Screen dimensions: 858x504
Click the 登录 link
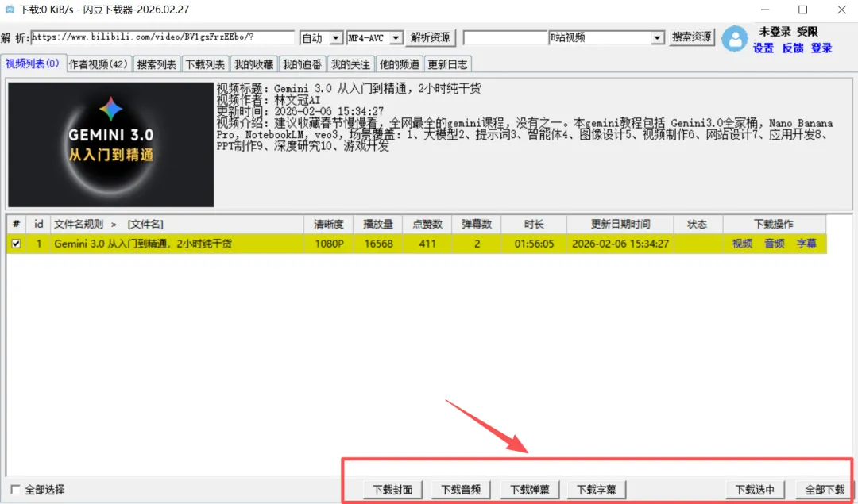821,48
